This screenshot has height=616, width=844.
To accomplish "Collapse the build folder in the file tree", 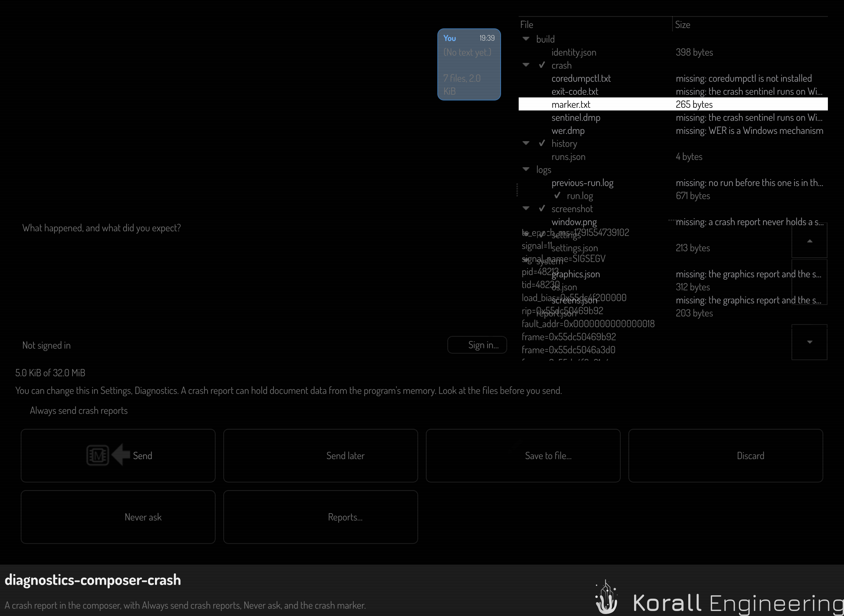I will (x=526, y=39).
